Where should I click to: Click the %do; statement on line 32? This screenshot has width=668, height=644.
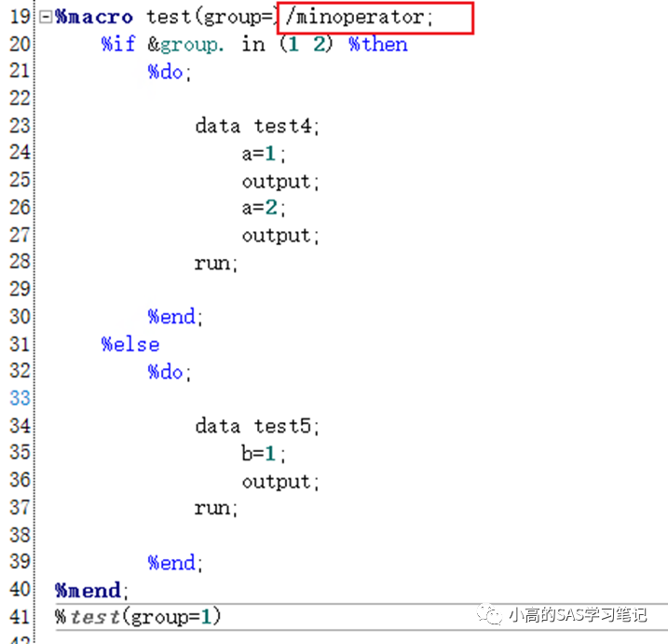(170, 372)
